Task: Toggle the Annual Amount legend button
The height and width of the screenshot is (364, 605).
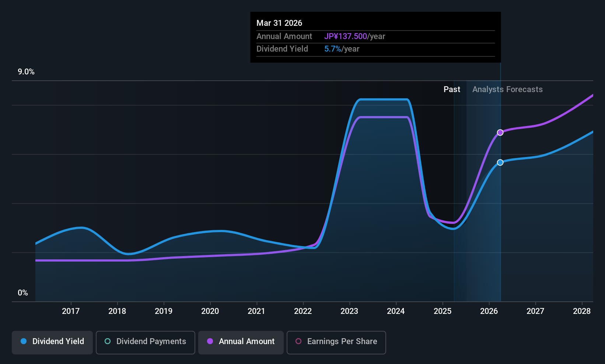Action: (241, 343)
